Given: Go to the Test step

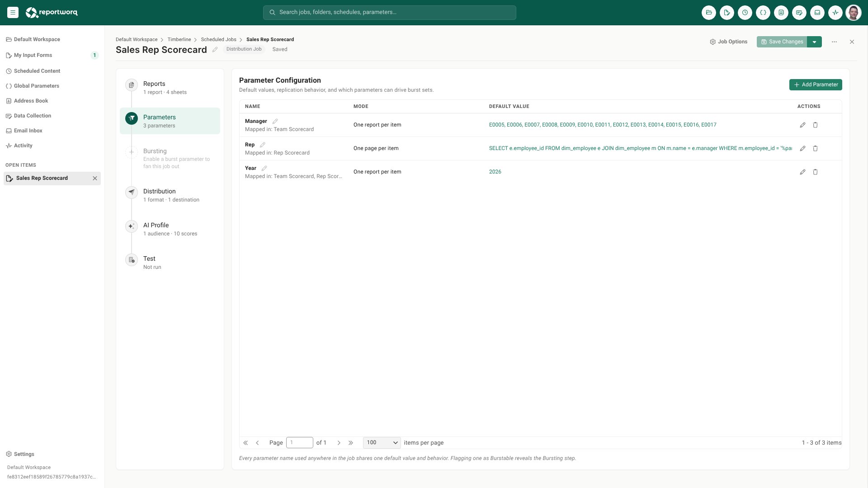Looking at the screenshot, I should tap(170, 263).
